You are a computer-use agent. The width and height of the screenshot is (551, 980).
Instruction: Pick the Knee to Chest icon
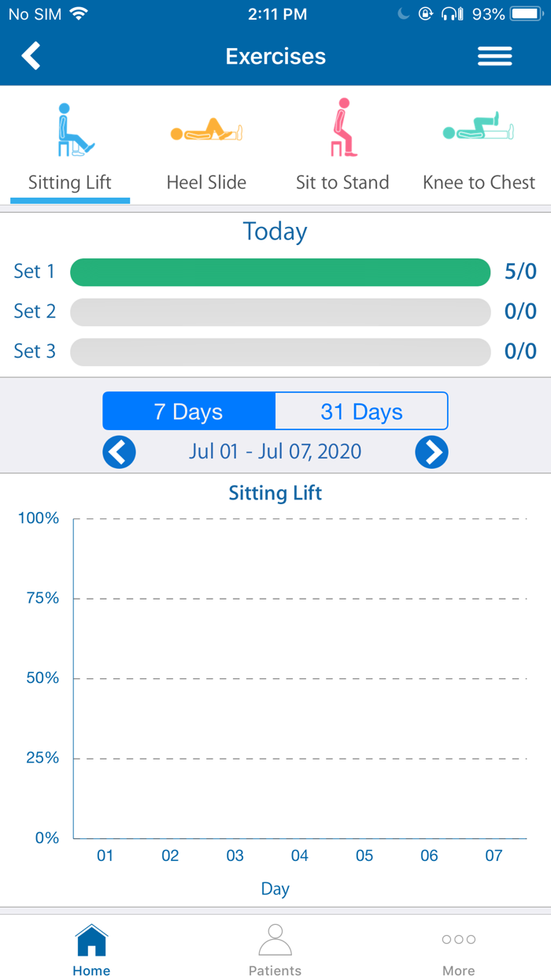click(479, 129)
